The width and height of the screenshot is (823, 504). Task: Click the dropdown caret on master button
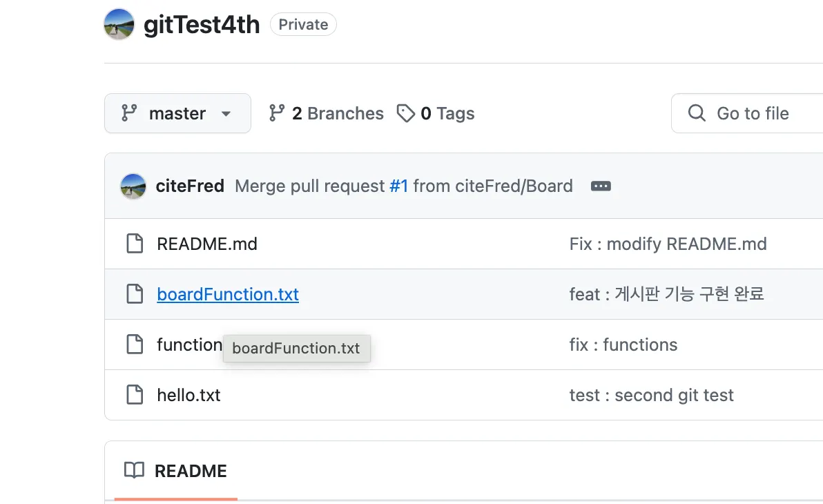coord(226,114)
